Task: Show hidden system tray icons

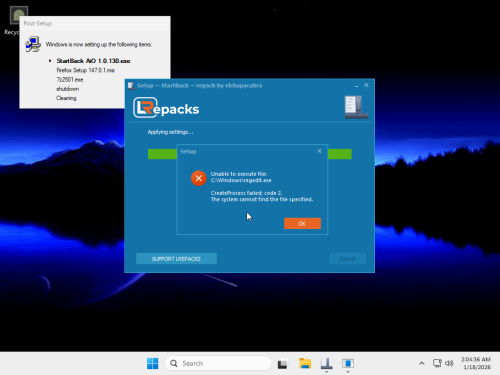Action: 422,363
